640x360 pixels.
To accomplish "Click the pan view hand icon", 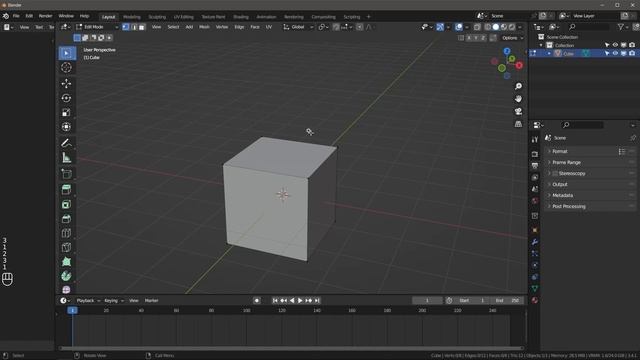I will tap(518, 99).
